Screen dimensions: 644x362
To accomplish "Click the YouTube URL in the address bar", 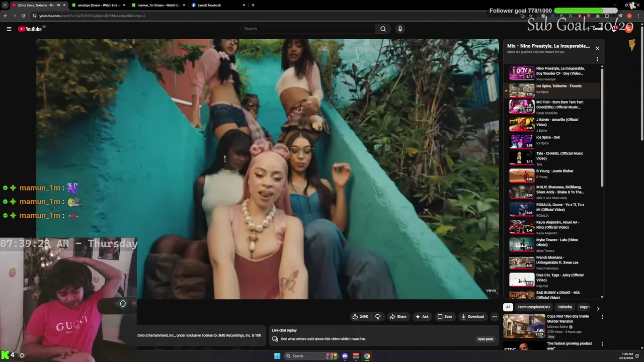I will [x=92, y=16].
